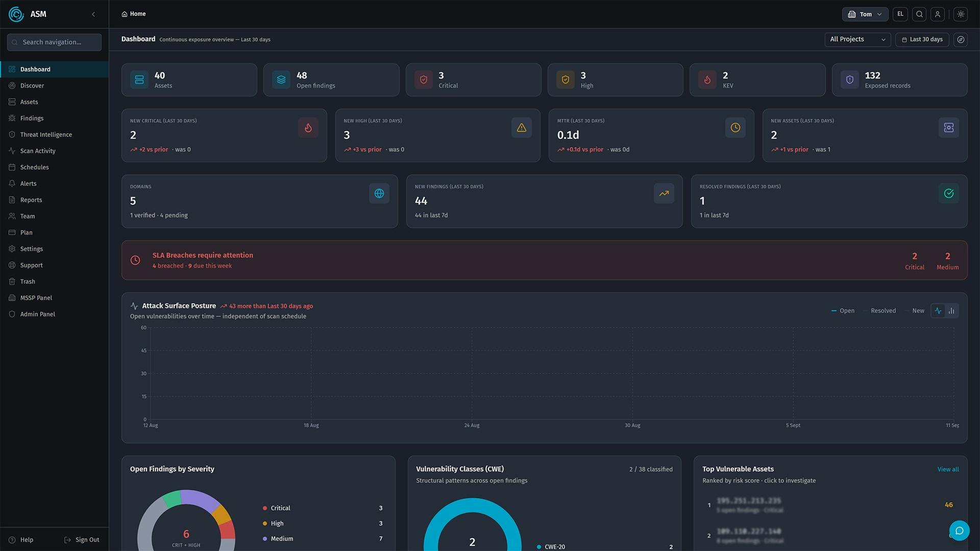Open the Assets page from sidebar

54,102
